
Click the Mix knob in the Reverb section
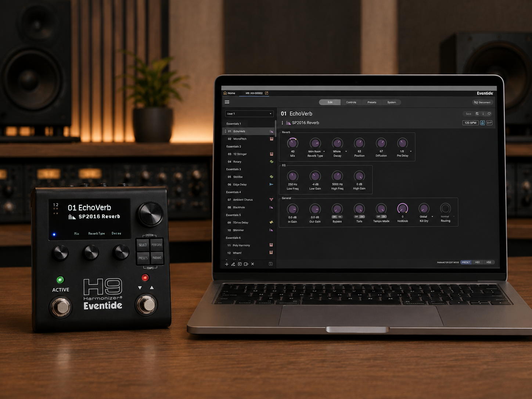coord(292,143)
